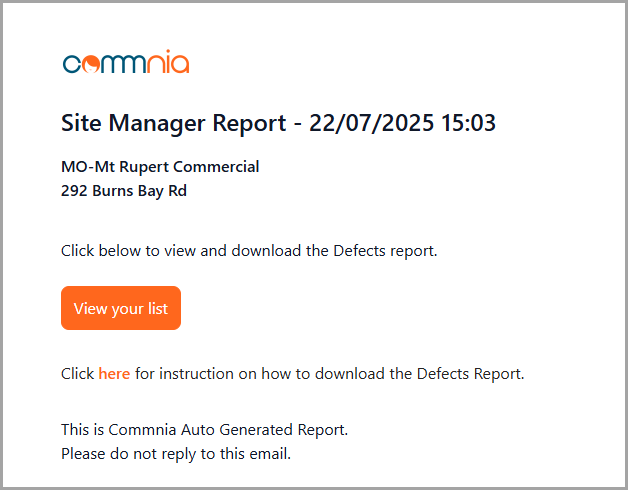Click "to this email." at the end
Screen dimensions: 628x490
[246, 454]
